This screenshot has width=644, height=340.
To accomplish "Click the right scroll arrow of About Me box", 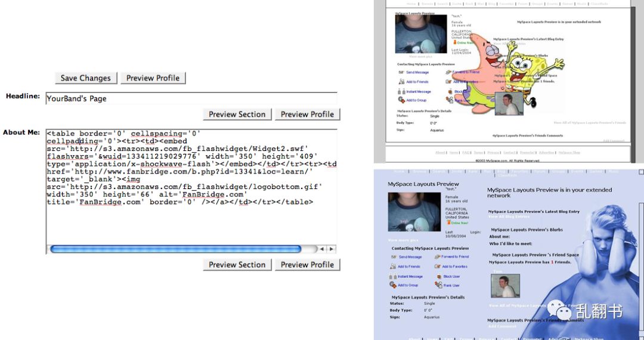I will tap(332, 249).
